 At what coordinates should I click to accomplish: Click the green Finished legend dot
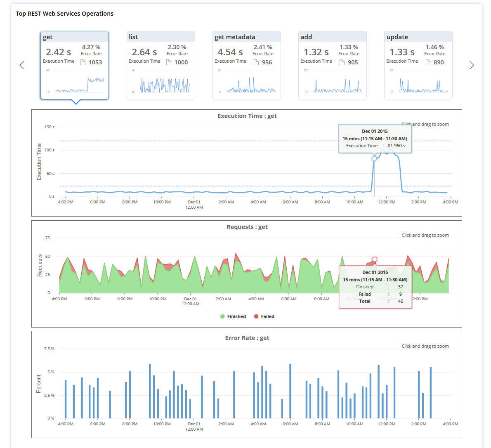222,316
